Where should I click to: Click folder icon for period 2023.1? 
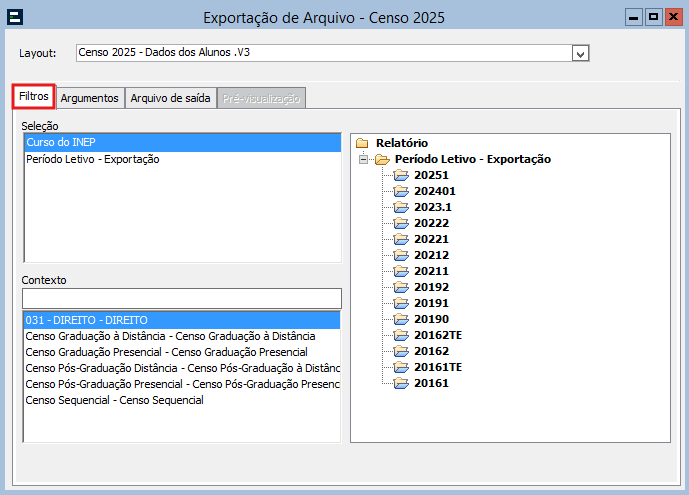(x=401, y=207)
